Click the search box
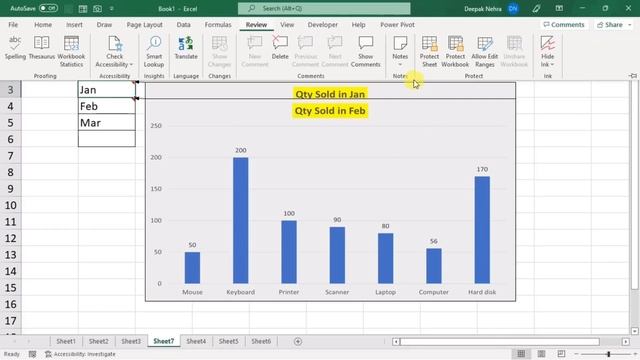Screen dimensions: 640x360 tap(324, 8)
